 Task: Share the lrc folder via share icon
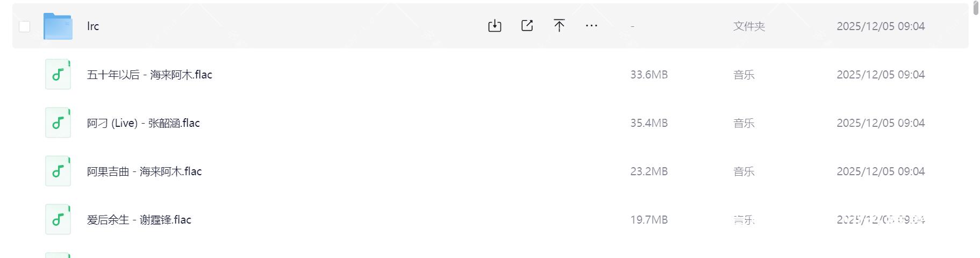point(527,26)
